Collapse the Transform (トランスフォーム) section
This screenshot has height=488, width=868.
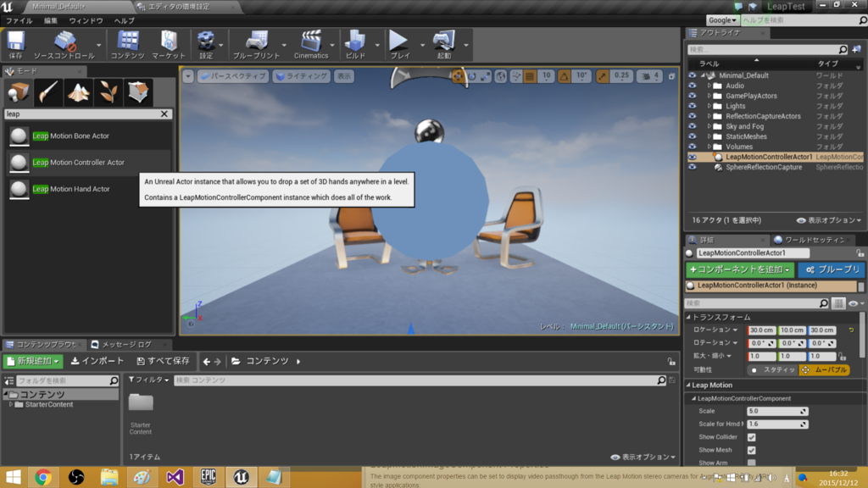pos(688,318)
